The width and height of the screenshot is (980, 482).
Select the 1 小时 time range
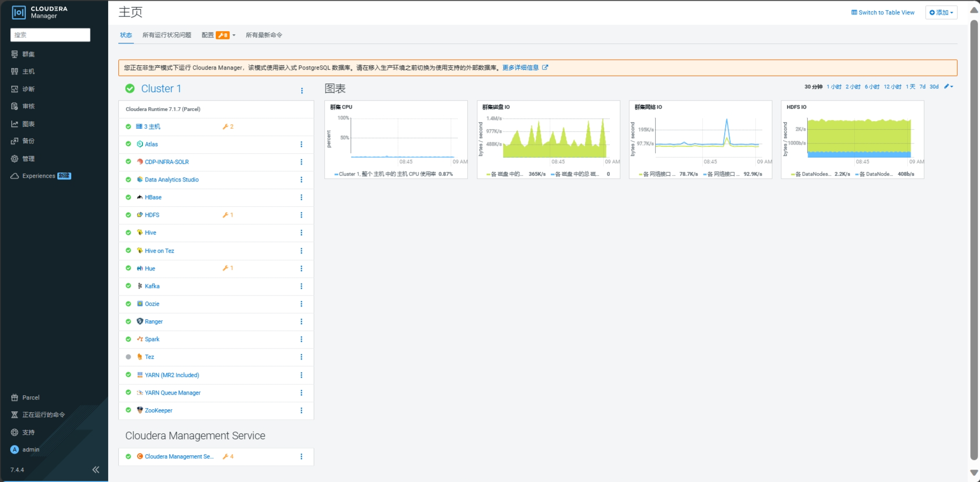(x=834, y=86)
